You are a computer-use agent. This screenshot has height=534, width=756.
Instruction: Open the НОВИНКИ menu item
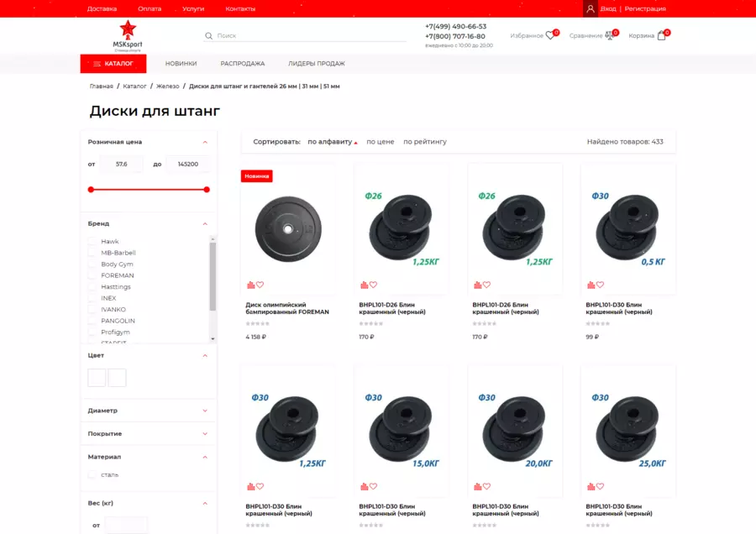(181, 64)
